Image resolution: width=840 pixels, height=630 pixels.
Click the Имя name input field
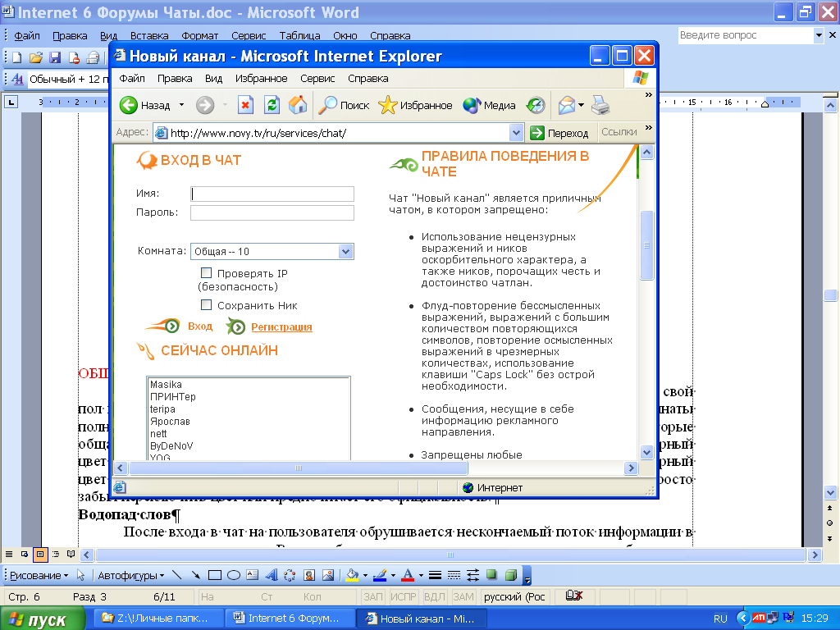point(272,194)
